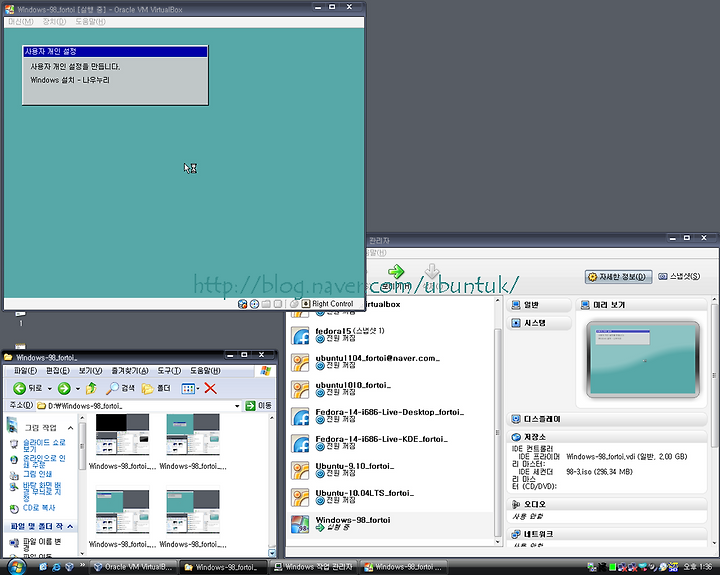The height and width of the screenshot is (575, 720).
Task: Click the Views icon in Explorer toolbar
Action: click(x=188, y=389)
